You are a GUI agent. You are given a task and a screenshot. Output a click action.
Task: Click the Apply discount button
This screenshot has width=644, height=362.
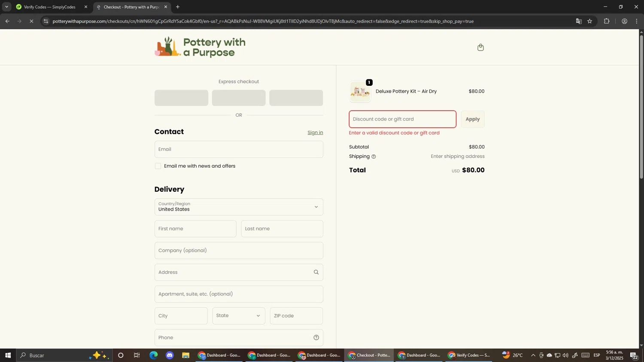[x=473, y=119]
